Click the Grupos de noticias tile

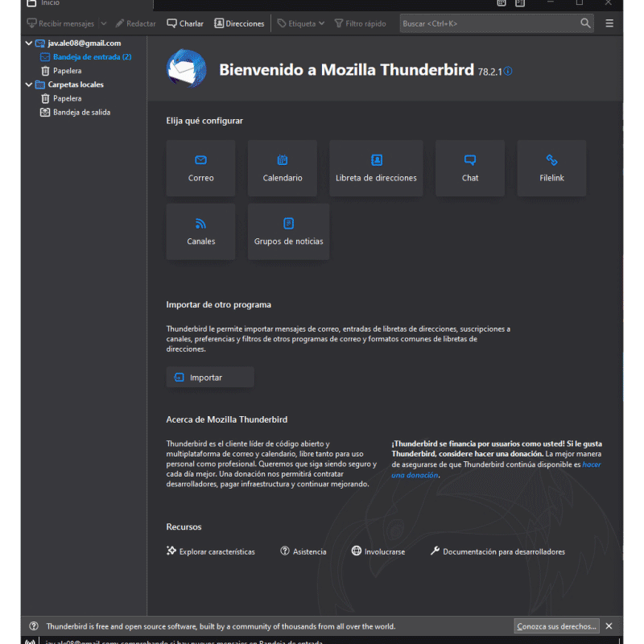point(288,232)
